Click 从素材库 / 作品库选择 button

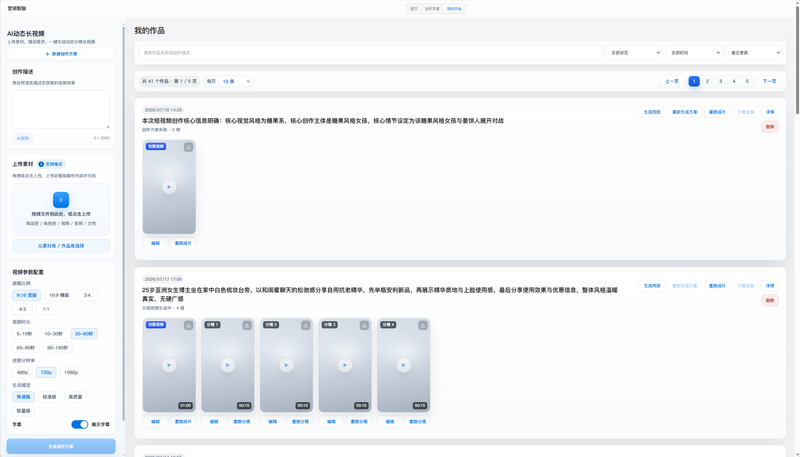click(61, 246)
